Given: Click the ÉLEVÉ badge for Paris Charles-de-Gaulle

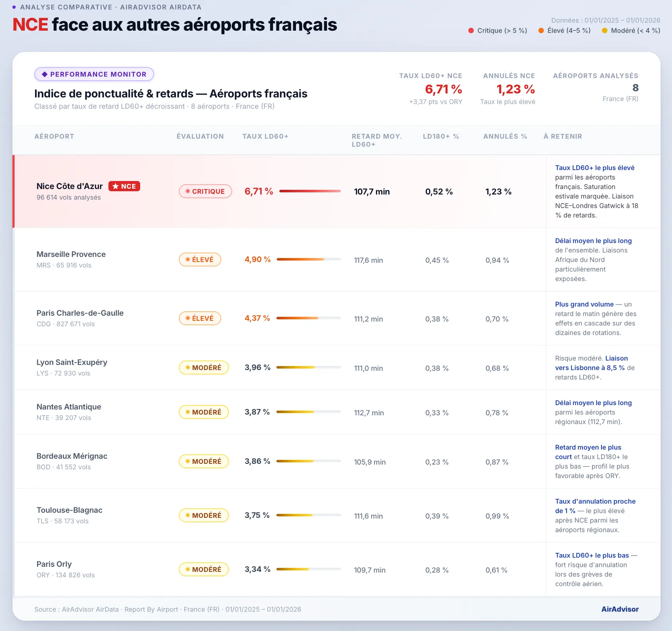Looking at the screenshot, I should [200, 318].
